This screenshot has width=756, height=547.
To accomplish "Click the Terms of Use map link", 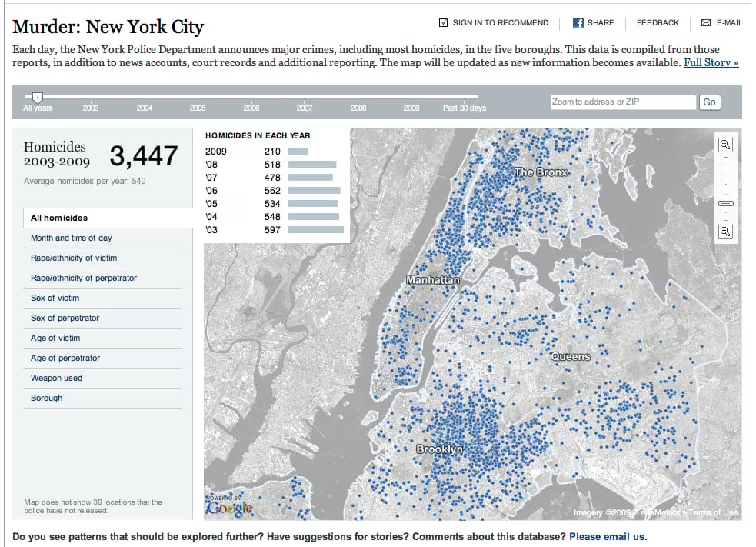I will coord(714,512).
